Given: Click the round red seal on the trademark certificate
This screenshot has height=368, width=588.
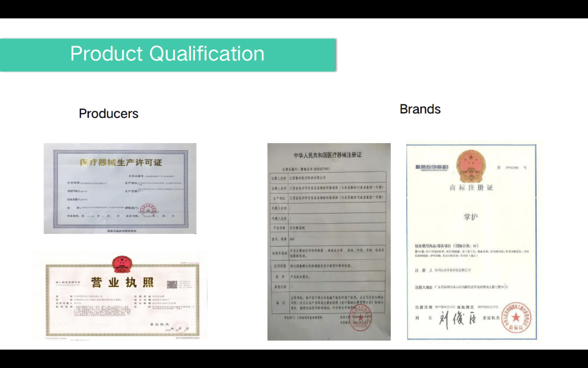Looking at the screenshot, I should 515,317.
